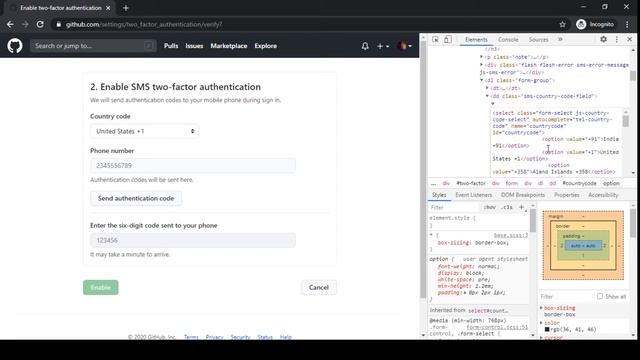Open the user avatar menu
640x360 pixels.
[x=404, y=46]
